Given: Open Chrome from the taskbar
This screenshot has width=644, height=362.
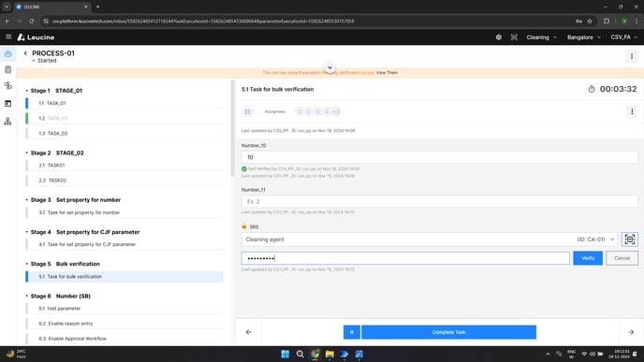Looking at the screenshot, I should [315, 354].
